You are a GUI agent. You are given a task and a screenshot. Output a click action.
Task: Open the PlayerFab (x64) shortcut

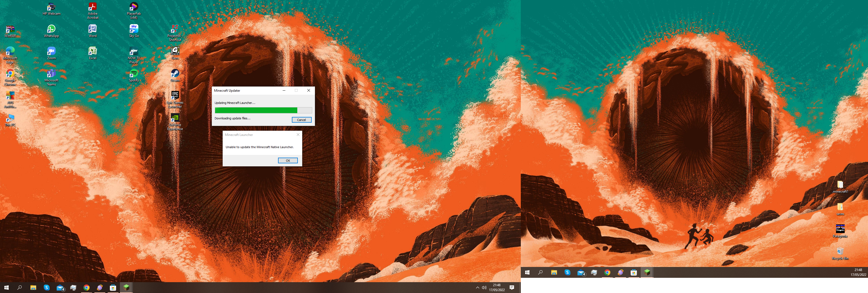tap(134, 7)
